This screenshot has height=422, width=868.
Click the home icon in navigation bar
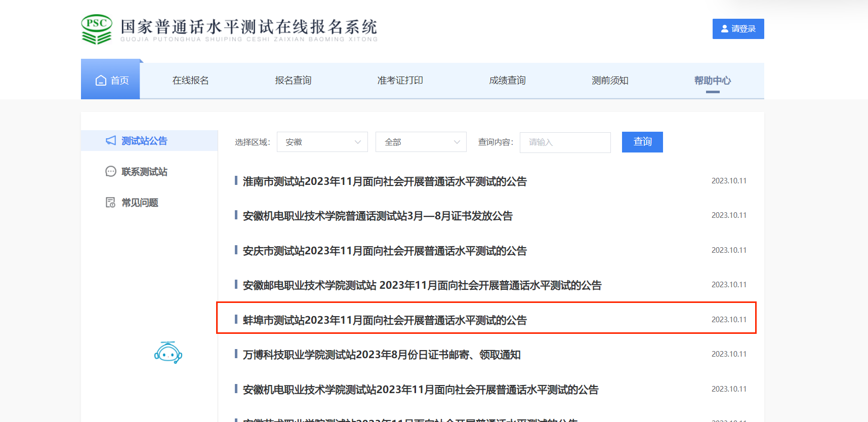[x=101, y=81]
